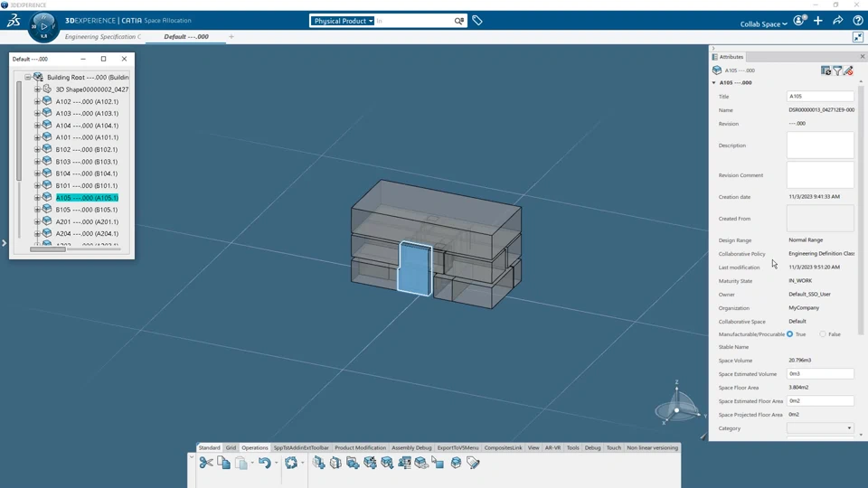
Task: Click the Undo arrow icon
Action: coord(264,463)
